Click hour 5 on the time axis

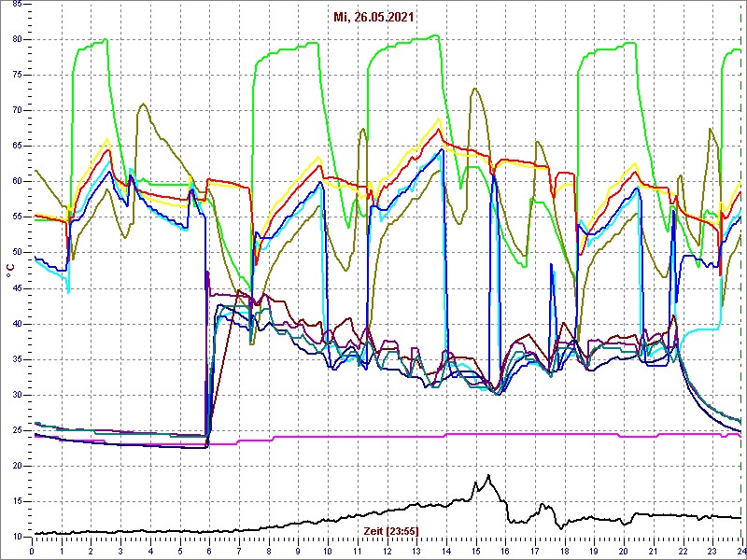(179, 551)
